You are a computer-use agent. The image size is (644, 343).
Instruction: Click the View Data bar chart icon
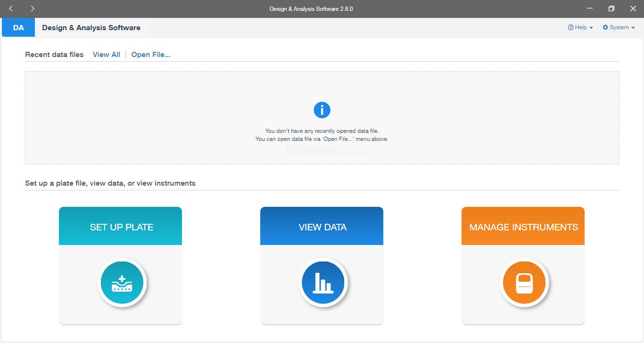(323, 283)
